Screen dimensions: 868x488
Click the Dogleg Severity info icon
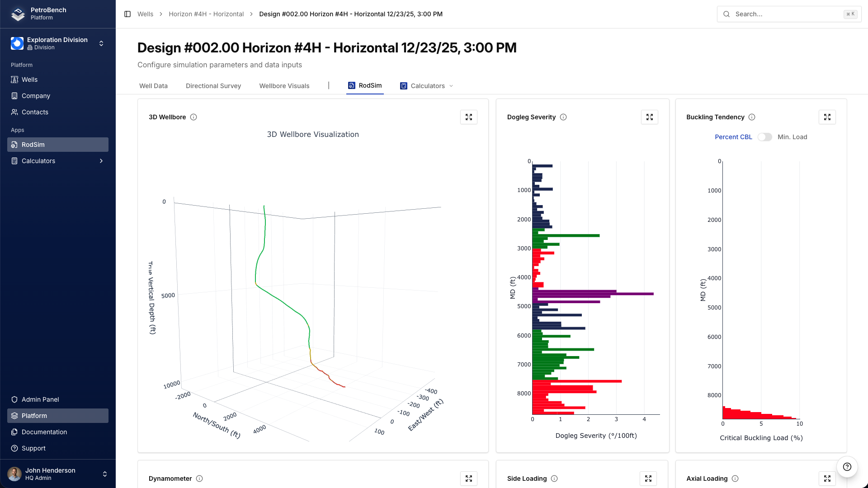[563, 117]
